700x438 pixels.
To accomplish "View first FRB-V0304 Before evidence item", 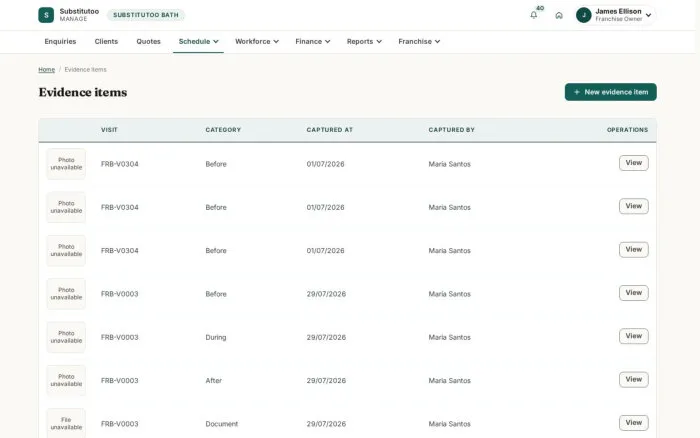I will pos(633,163).
